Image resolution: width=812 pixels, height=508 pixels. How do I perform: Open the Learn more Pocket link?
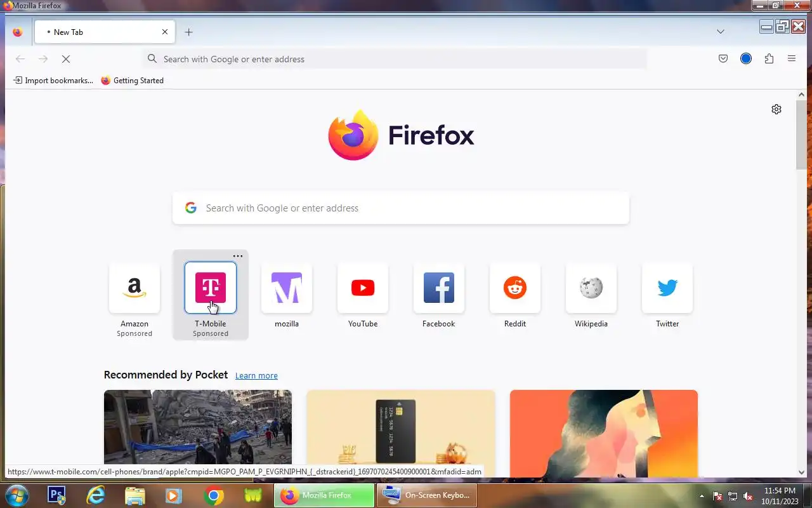click(256, 376)
